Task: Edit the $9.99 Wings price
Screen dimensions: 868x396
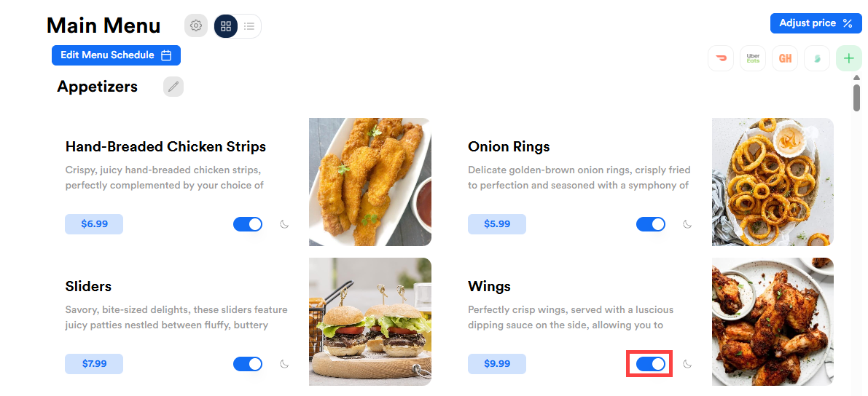Action: [x=496, y=364]
